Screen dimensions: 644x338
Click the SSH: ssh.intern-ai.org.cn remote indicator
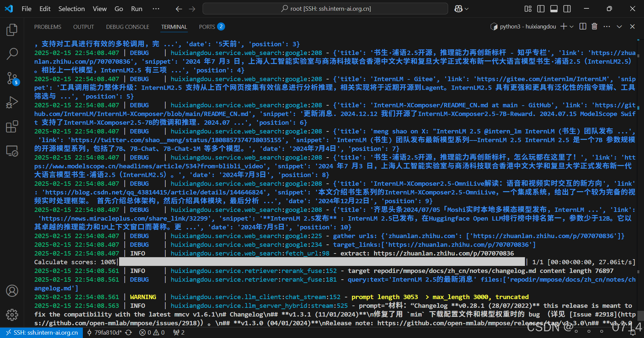42,333
